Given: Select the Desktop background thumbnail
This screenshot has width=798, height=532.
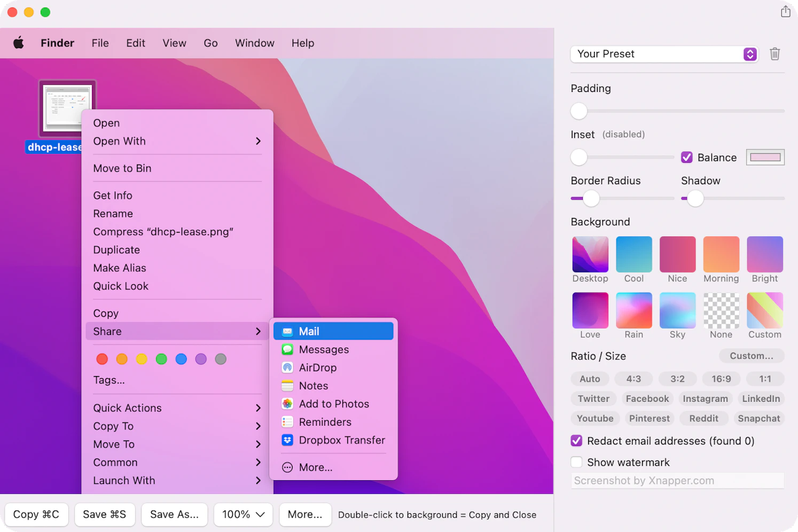Looking at the screenshot, I should tap(590, 255).
